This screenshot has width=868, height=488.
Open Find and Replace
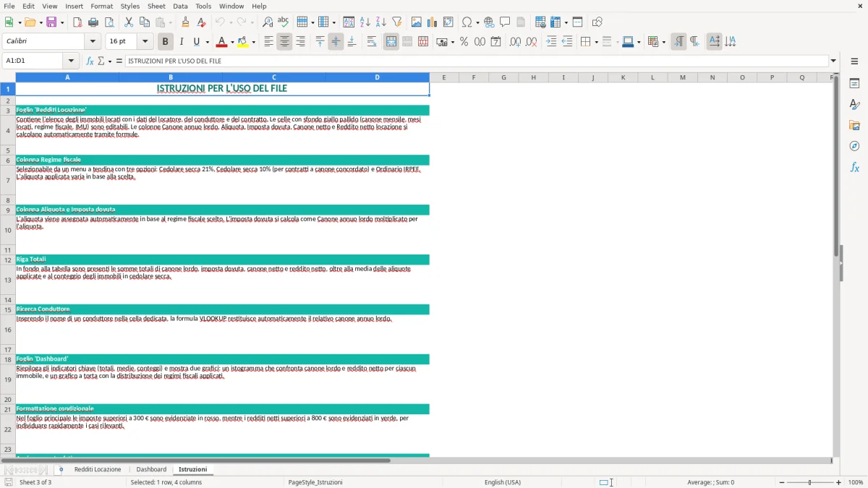click(268, 22)
